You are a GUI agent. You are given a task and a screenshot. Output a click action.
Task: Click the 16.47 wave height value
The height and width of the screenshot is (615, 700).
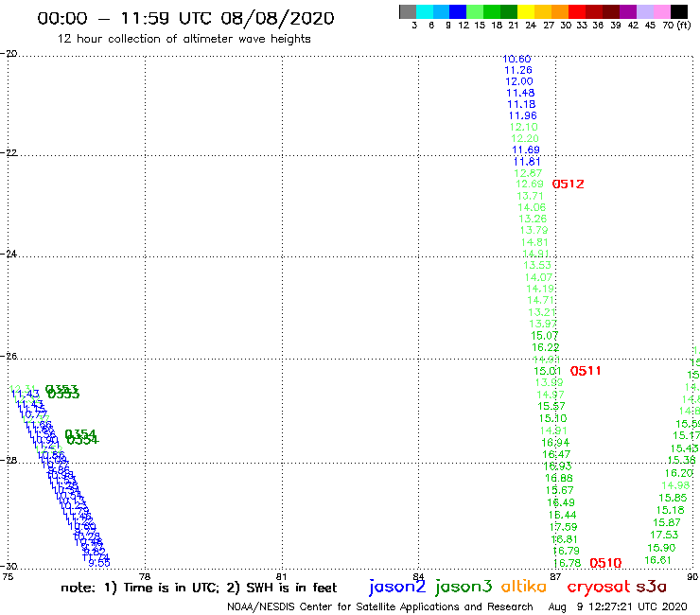point(557,454)
